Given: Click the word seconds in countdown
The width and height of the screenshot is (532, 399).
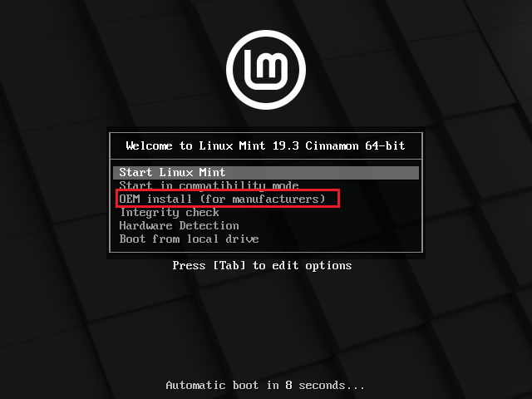Looking at the screenshot, I should click(322, 386).
